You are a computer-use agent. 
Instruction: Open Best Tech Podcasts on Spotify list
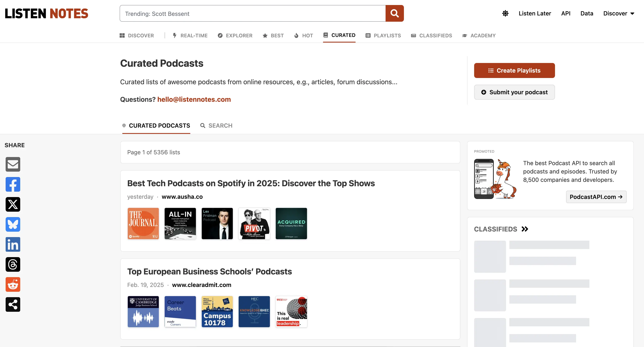(251, 183)
